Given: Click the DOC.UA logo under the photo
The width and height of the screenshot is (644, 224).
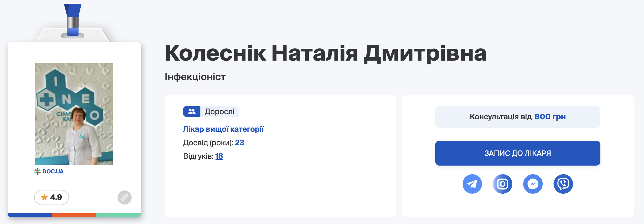Looking at the screenshot, I should click(49, 172).
